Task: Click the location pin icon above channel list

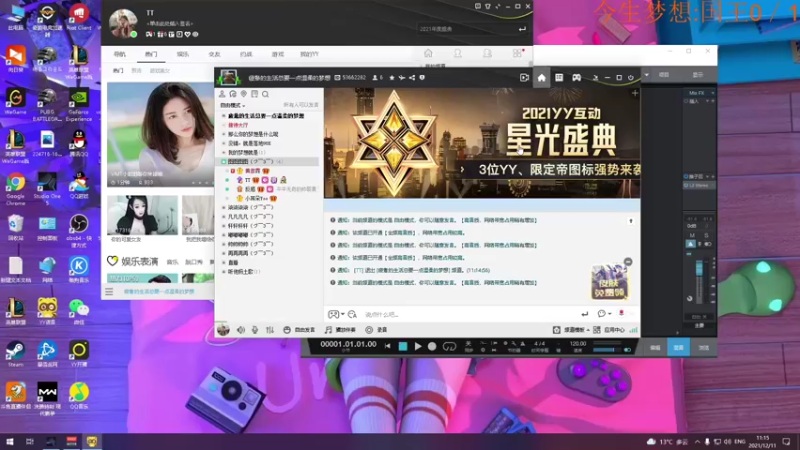Action: [244, 94]
